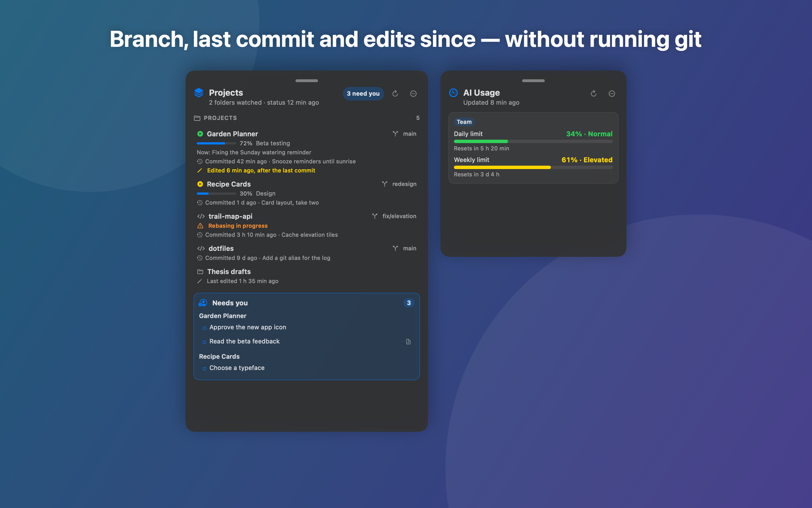
Task: Select the Team tag in AI Usage
Action: 464,122
